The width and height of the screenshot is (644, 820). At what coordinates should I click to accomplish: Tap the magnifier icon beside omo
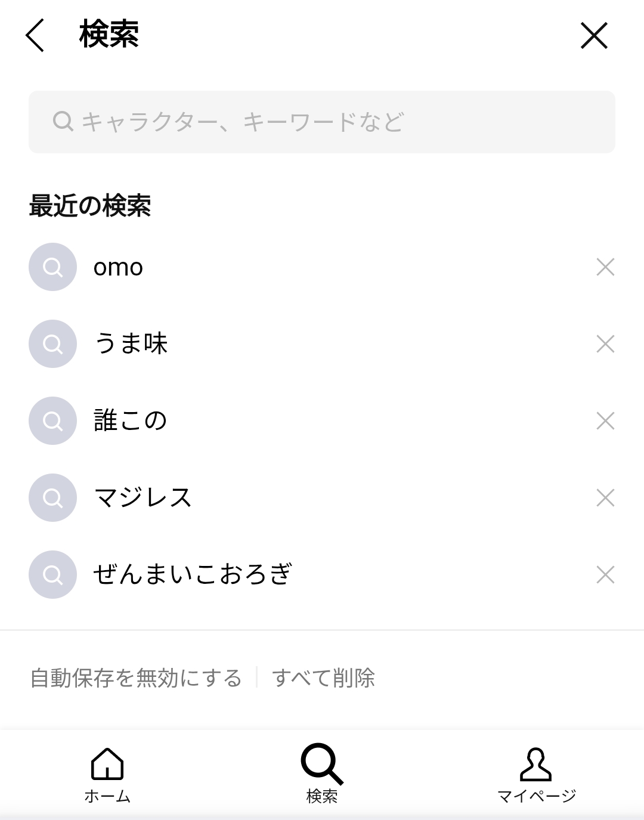(52, 267)
